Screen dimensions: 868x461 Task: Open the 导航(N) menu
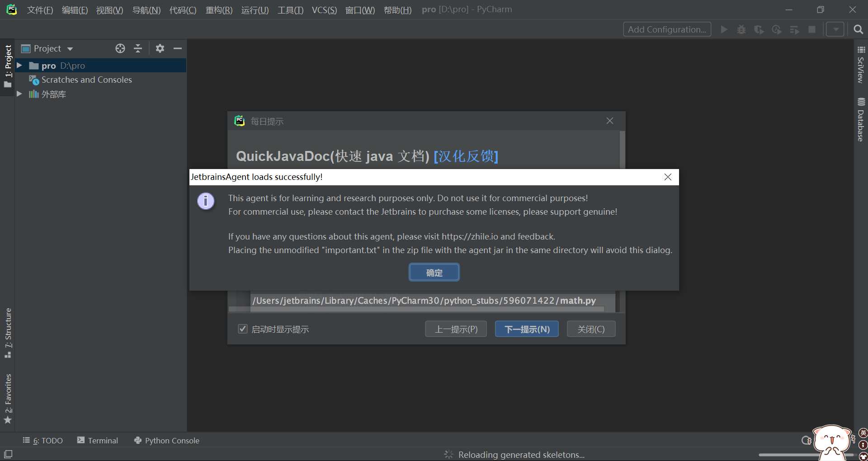(x=146, y=10)
